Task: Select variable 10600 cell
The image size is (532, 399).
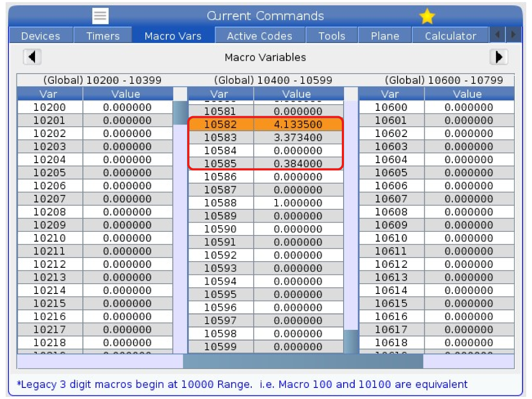Action: [391, 107]
